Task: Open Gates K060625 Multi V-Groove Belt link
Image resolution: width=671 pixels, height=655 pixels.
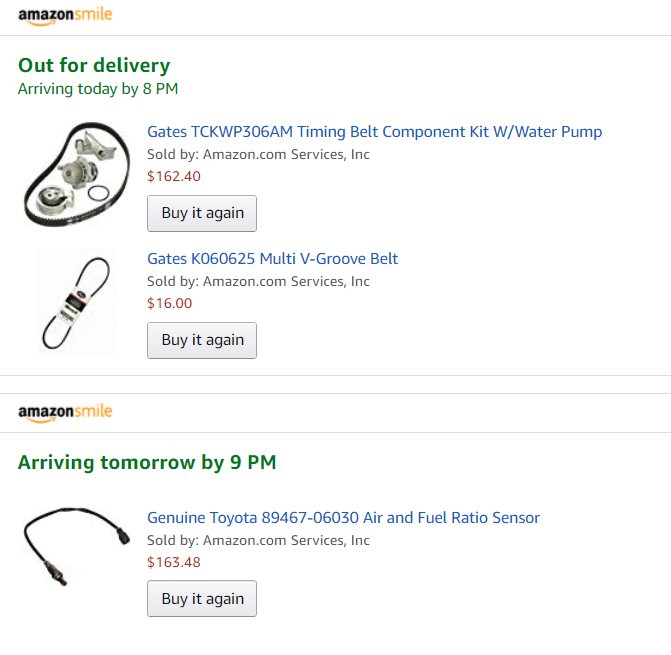Action: pos(273,258)
